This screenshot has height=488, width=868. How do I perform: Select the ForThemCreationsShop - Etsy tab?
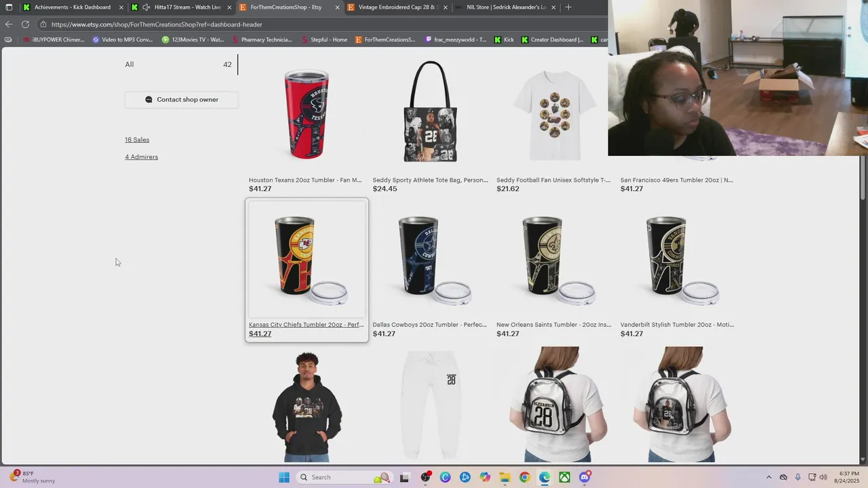(x=290, y=7)
